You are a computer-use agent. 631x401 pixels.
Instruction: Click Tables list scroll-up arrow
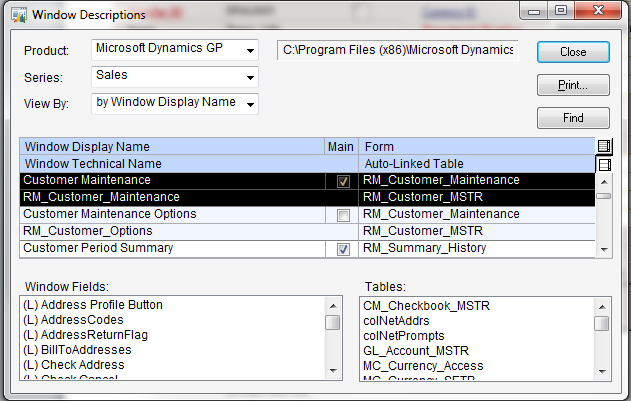(602, 307)
